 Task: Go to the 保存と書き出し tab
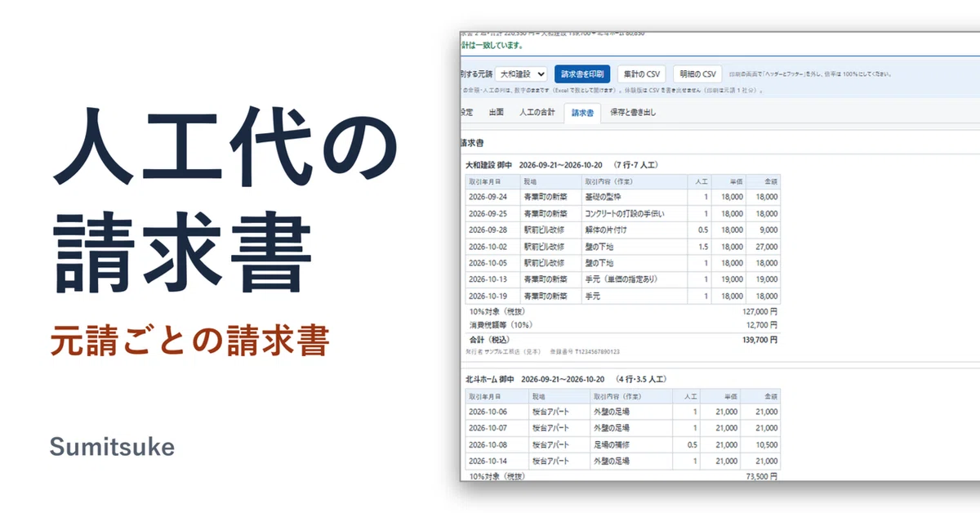pos(632,113)
